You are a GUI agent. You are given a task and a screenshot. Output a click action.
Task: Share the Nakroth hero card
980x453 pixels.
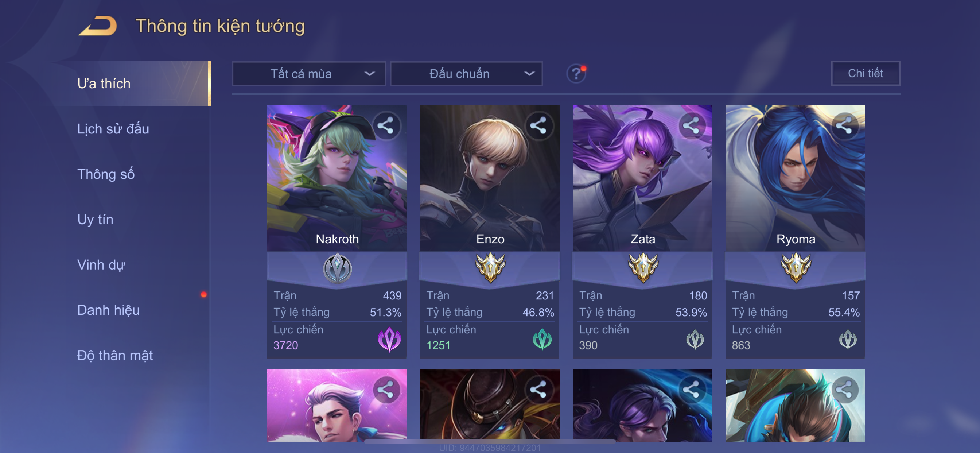point(386,125)
